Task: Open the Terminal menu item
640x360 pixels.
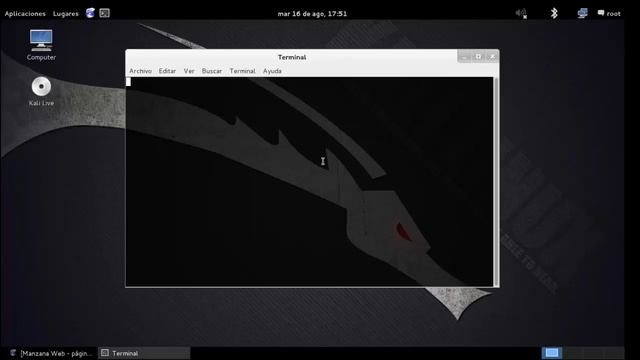Action: [242, 71]
